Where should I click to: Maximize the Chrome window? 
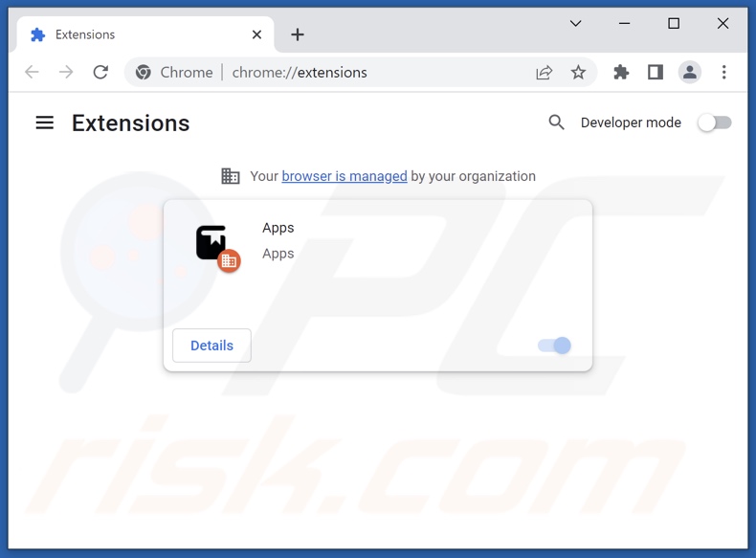[x=674, y=23]
